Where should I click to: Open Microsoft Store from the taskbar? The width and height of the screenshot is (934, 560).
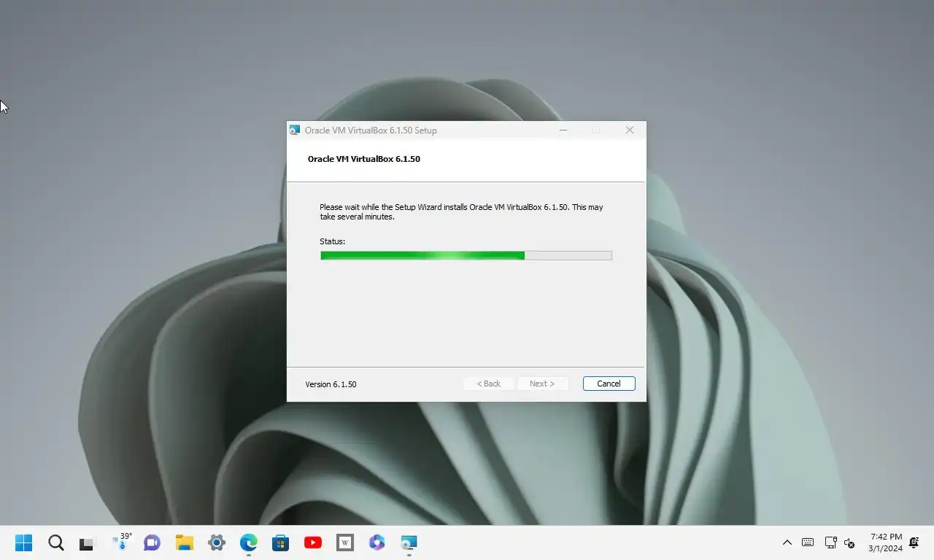(281, 542)
